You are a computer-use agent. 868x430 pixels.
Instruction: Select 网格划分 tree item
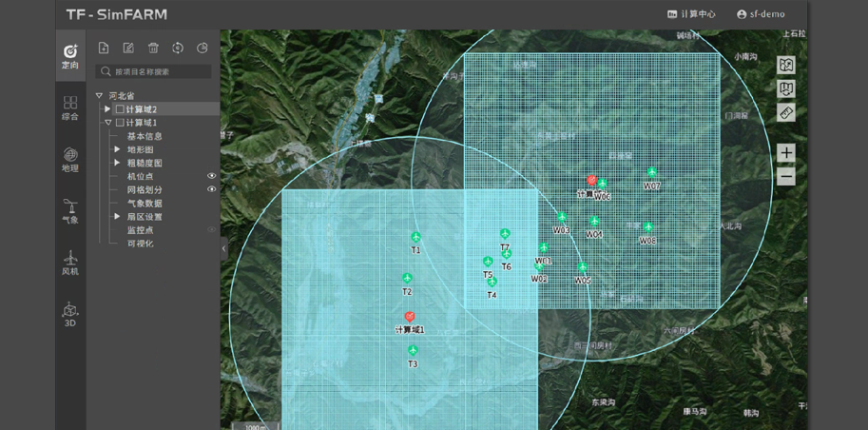pos(145,189)
